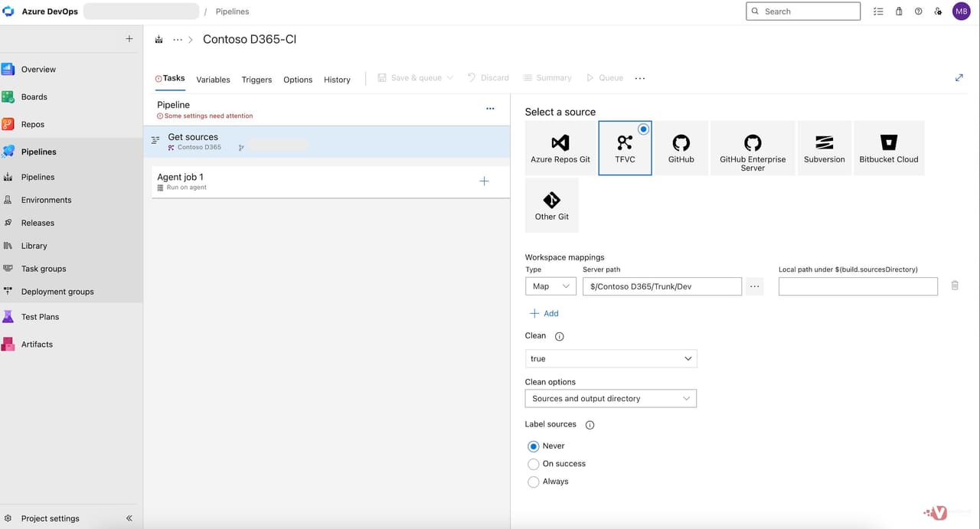
Task: Select GitHub Enterprise Server source
Action: tap(753, 148)
